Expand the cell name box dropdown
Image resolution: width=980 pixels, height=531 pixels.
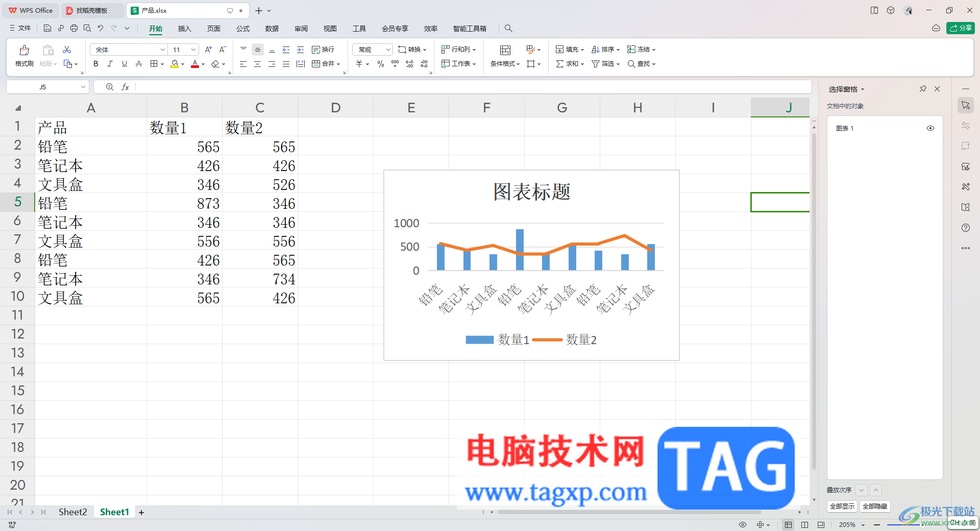[x=83, y=87]
